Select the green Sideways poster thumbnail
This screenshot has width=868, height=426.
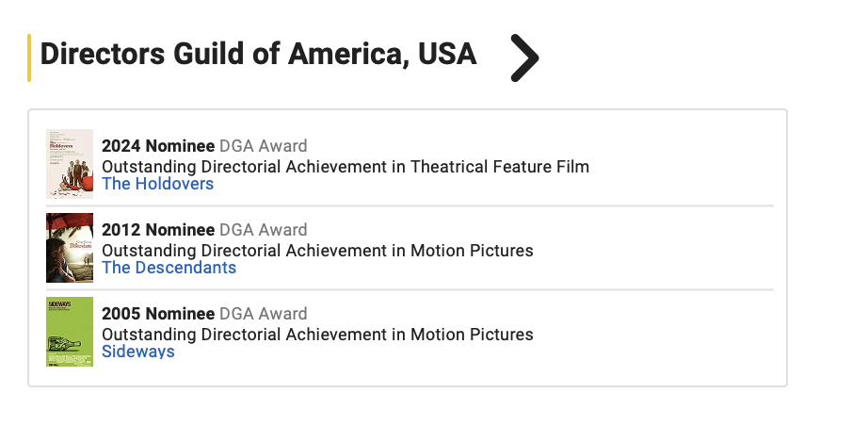(70, 332)
